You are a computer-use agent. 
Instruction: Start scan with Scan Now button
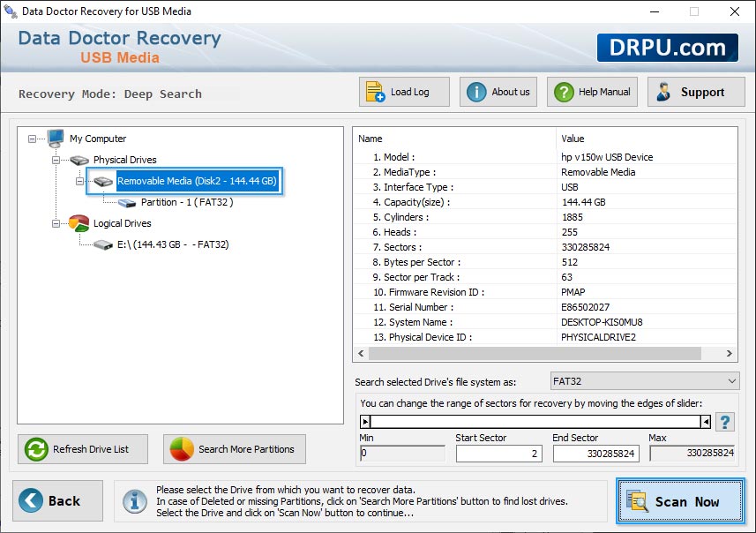tap(680, 500)
